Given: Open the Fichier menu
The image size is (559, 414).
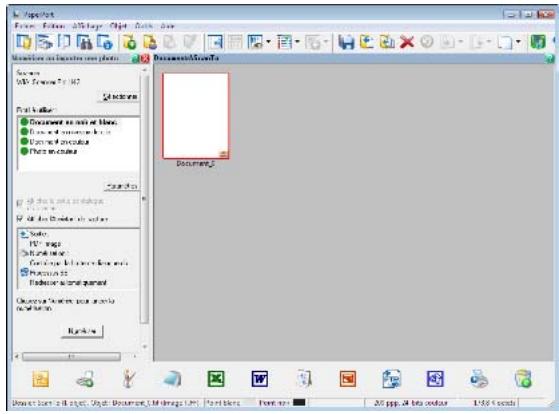Looking at the screenshot, I should tap(25, 26).
